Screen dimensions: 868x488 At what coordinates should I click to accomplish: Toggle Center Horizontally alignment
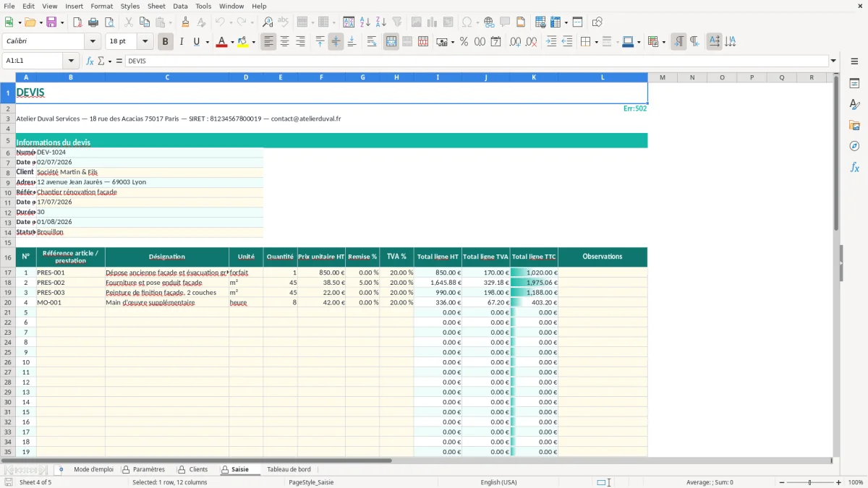point(285,42)
